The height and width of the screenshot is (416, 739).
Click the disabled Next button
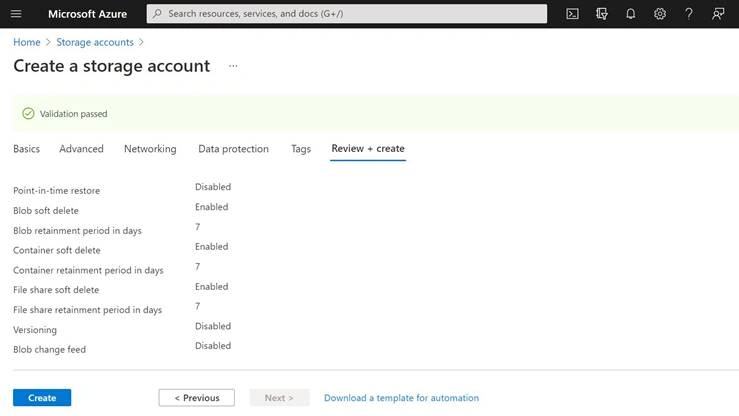279,398
